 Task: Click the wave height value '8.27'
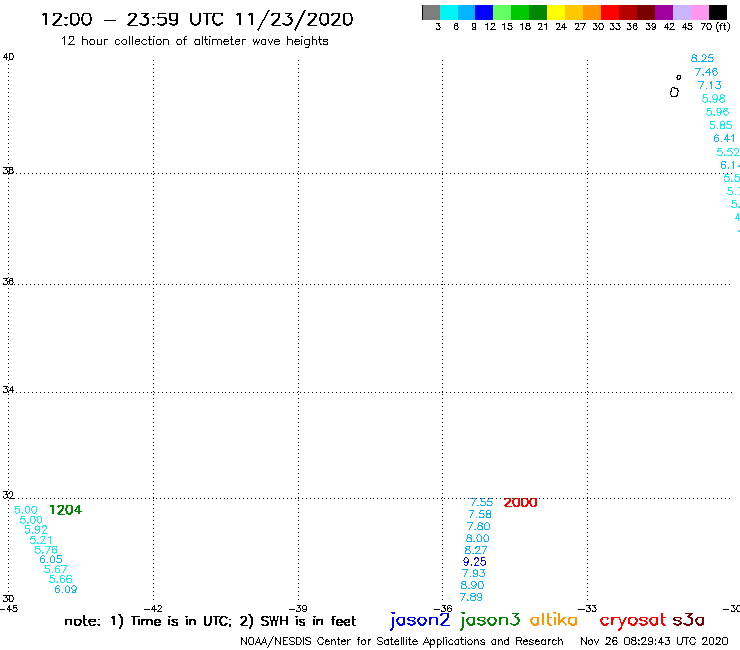476,550
